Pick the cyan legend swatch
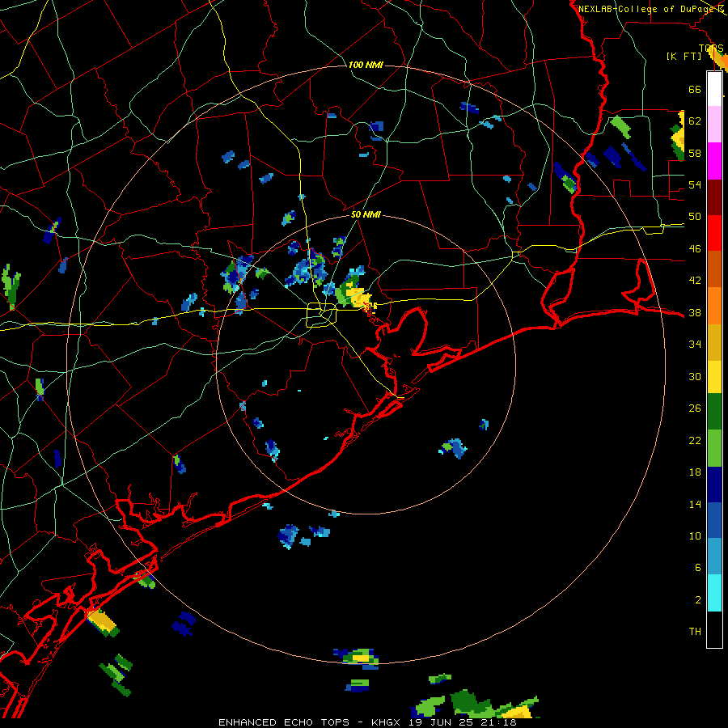The width and height of the screenshot is (728, 728). click(x=714, y=593)
